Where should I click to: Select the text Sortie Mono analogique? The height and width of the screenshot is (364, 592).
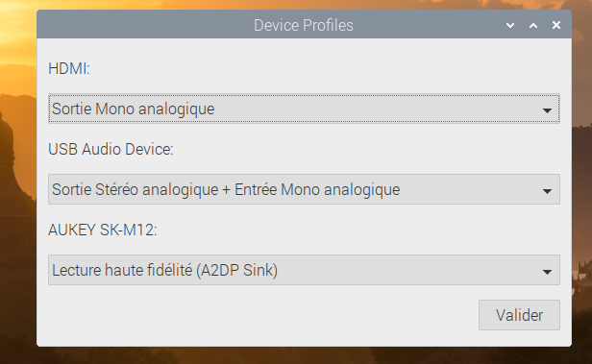[134, 109]
